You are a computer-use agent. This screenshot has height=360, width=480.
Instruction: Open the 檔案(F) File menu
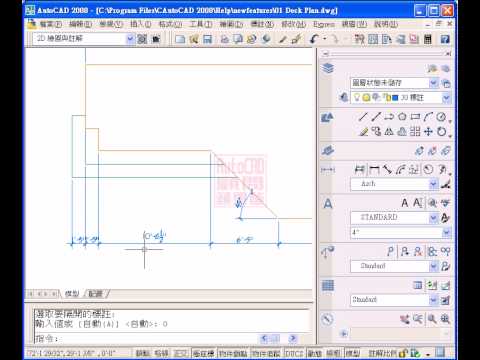point(51,24)
